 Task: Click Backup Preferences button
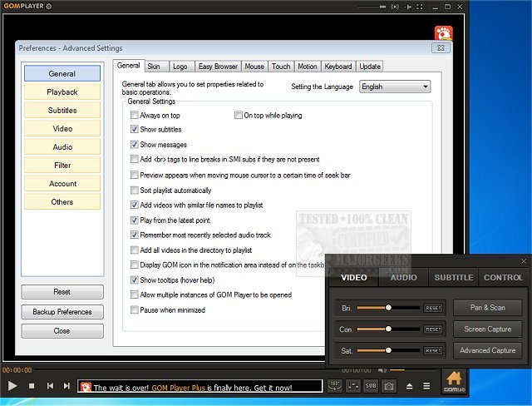(62, 312)
